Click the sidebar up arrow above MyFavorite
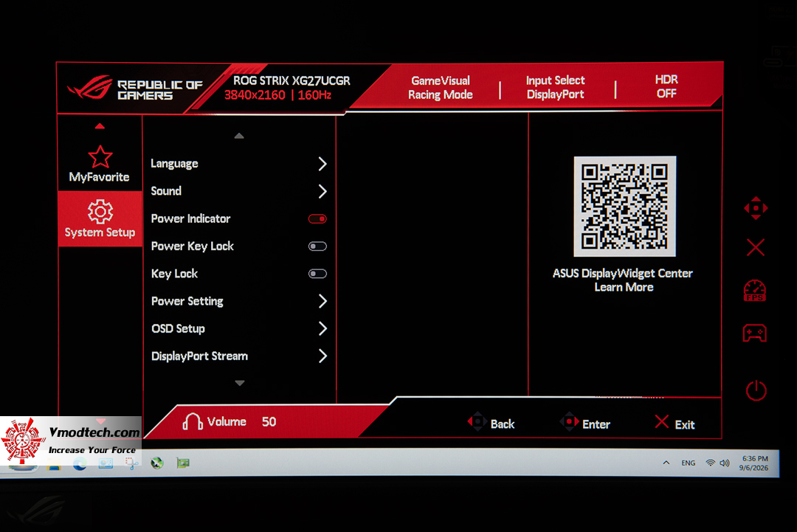Viewport: 797px width, 532px height. click(100, 126)
